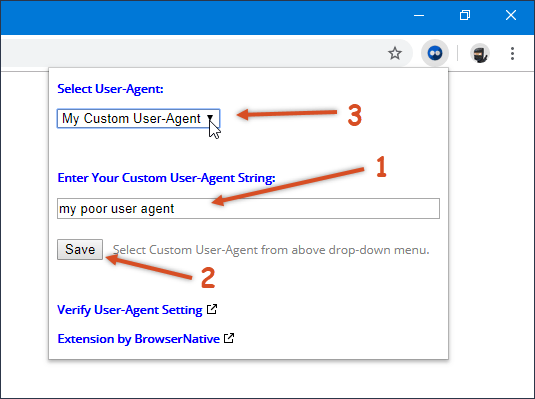Open the ninja profile avatar
This screenshot has width=535, height=399.
pyautogui.click(x=480, y=54)
